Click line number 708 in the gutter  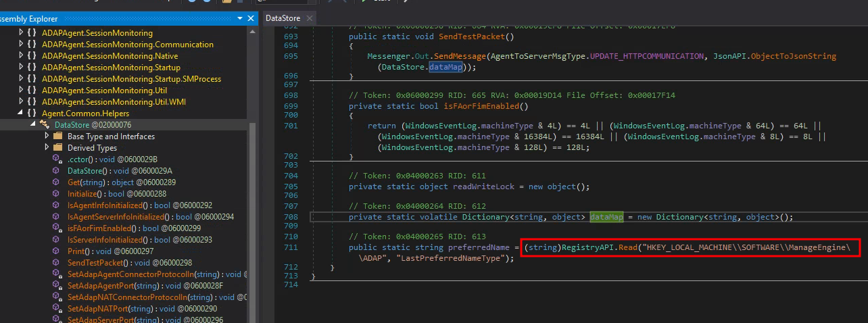click(291, 217)
